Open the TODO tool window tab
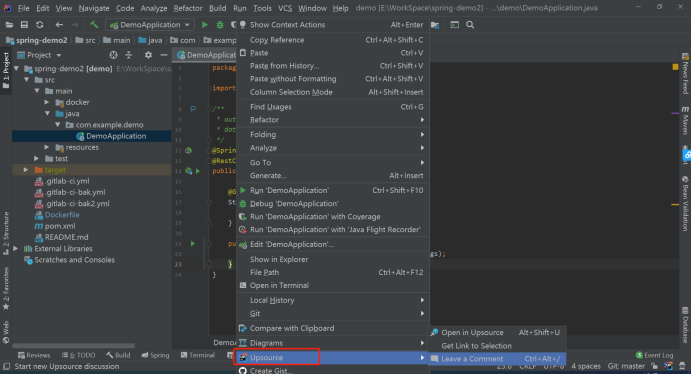692x374 pixels. (x=79, y=355)
